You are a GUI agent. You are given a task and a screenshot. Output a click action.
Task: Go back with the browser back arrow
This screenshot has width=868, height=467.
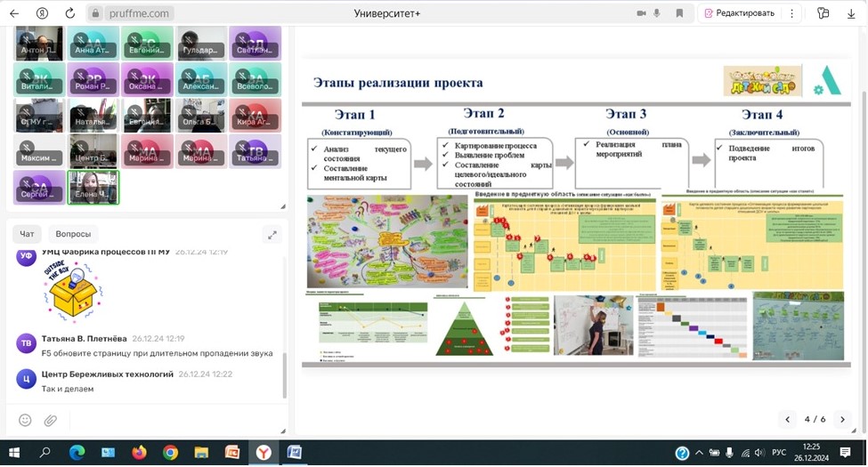(x=14, y=13)
